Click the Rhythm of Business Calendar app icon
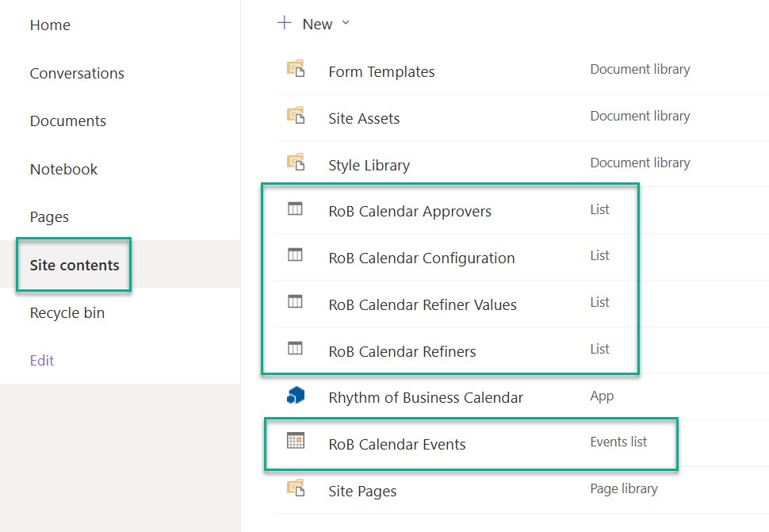The image size is (769, 532). (x=295, y=395)
